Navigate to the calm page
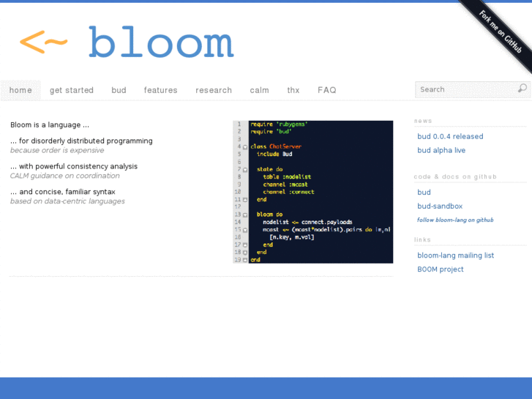Image resolution: width=532 pixels, height=399 pixels. pos(260,90)
